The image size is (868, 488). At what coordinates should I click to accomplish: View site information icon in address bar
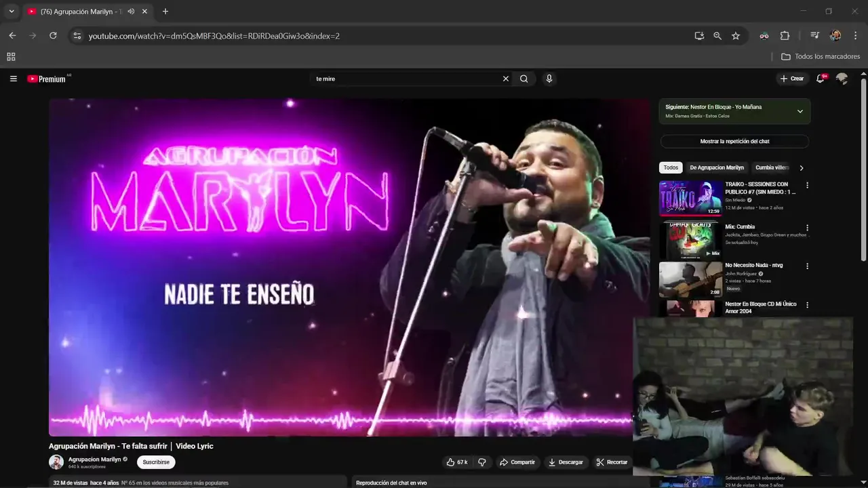[77, 36]
